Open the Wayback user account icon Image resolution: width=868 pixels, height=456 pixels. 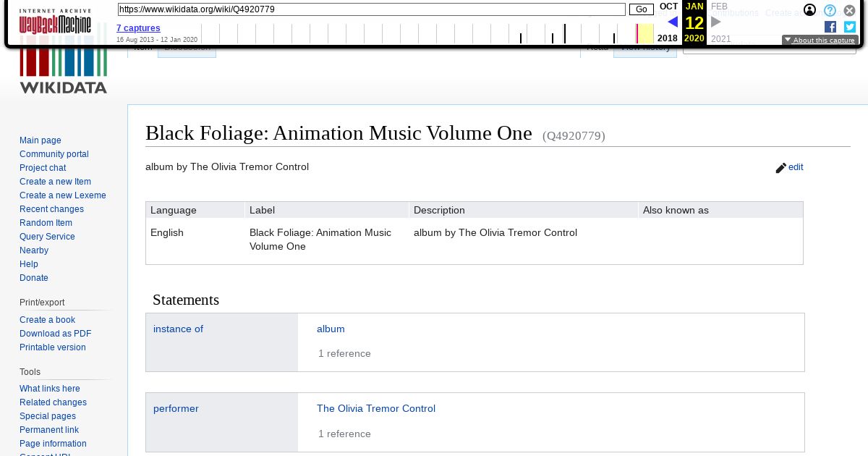810,10
